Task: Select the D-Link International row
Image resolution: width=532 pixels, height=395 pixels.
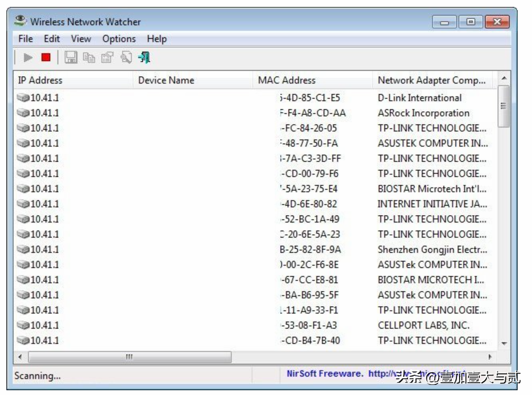Action: [254, 97]
